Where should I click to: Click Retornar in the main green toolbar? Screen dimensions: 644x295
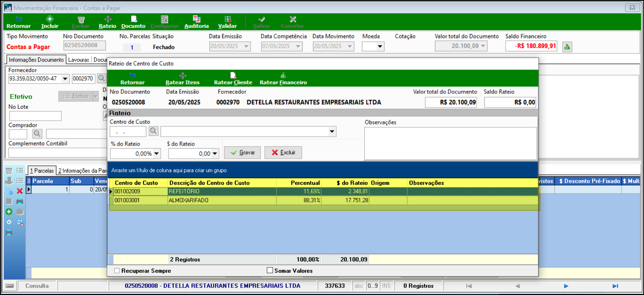point(18,22)
